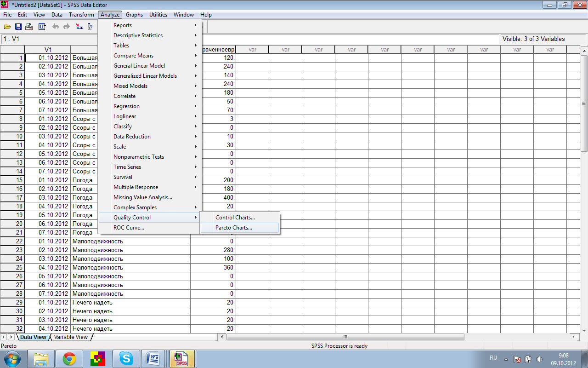Open the File menu

click(x=7, y=15)
